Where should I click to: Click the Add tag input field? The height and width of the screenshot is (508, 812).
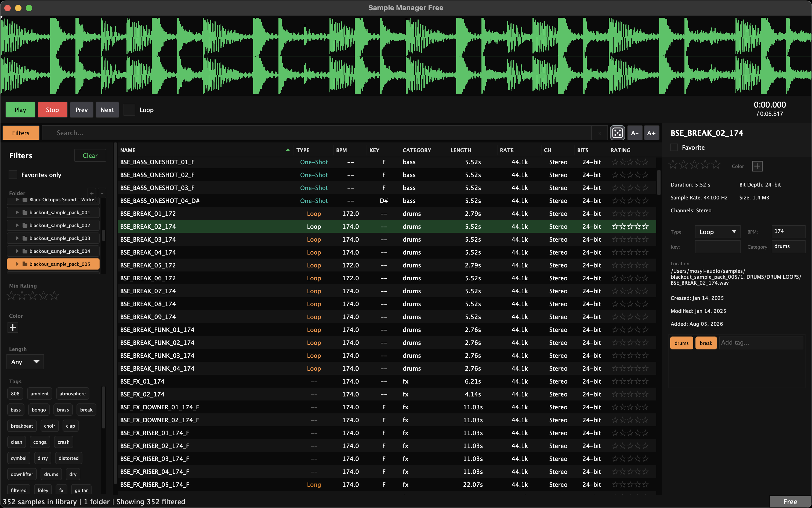(761, 343)
